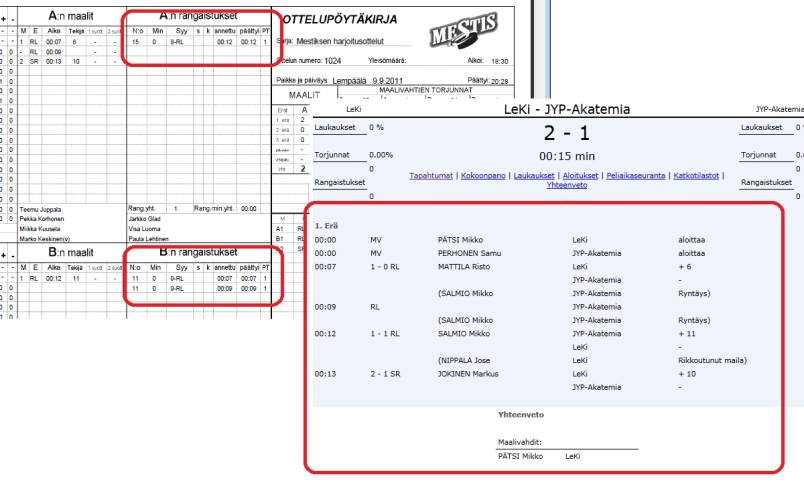804x491 pixels.
Task: Click Lempäälä 9.9.2011 place and date
Action: point(367,81)
